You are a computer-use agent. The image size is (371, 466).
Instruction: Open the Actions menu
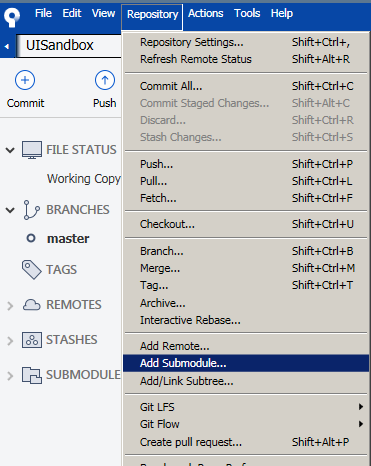[206, 13]
